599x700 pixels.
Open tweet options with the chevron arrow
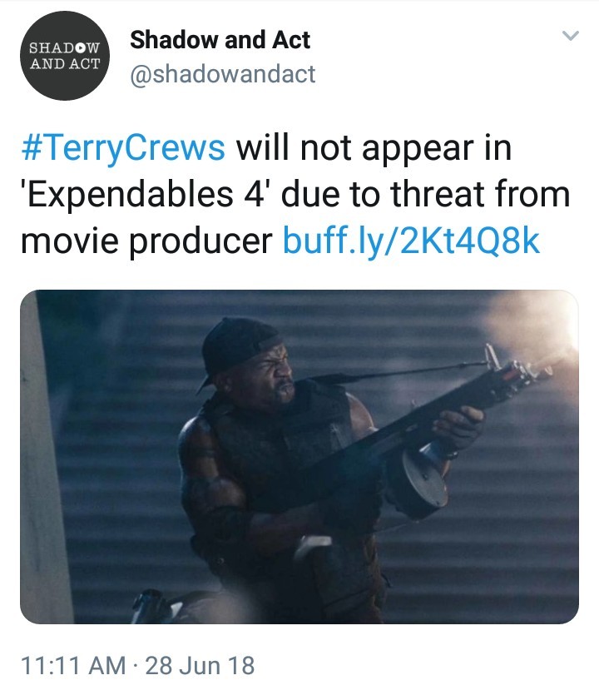click(x=570, y=36)
